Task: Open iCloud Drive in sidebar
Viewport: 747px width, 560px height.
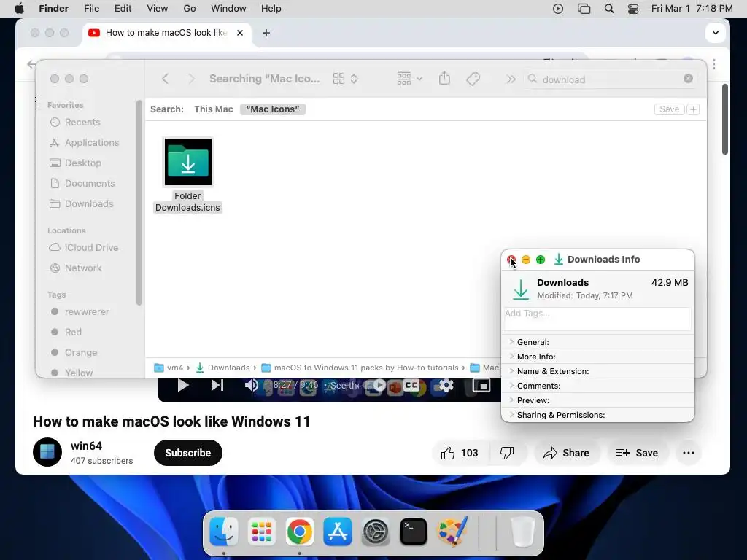Action: [91, 248]
